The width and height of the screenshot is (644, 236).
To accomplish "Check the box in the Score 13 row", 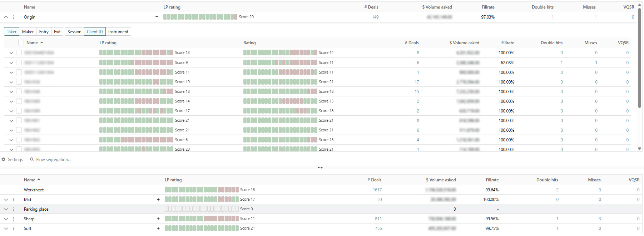I will pos(19,53).
